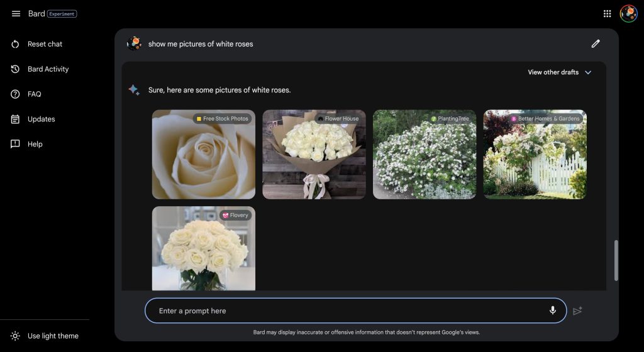Screen dimensions: 644x352
Task: Click the chevron beside View other drafts
Action: pyautogui.click(x=588, y=72)
